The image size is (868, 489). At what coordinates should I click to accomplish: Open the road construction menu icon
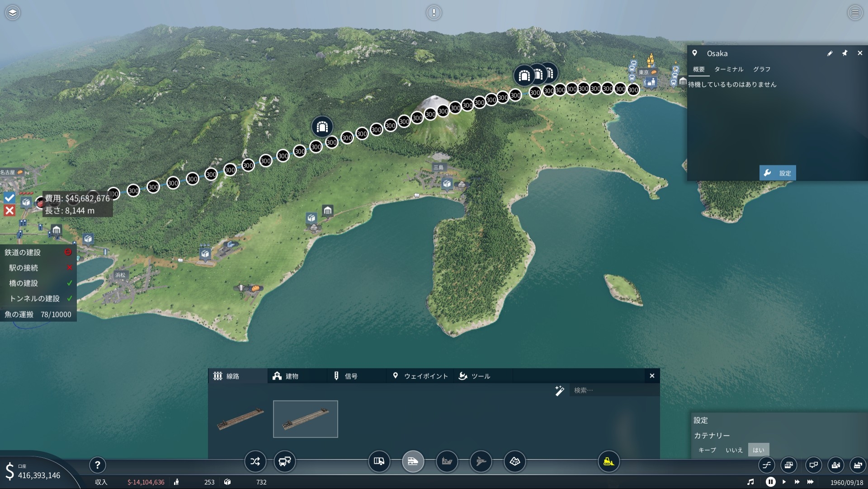click(x=379, y=461)
